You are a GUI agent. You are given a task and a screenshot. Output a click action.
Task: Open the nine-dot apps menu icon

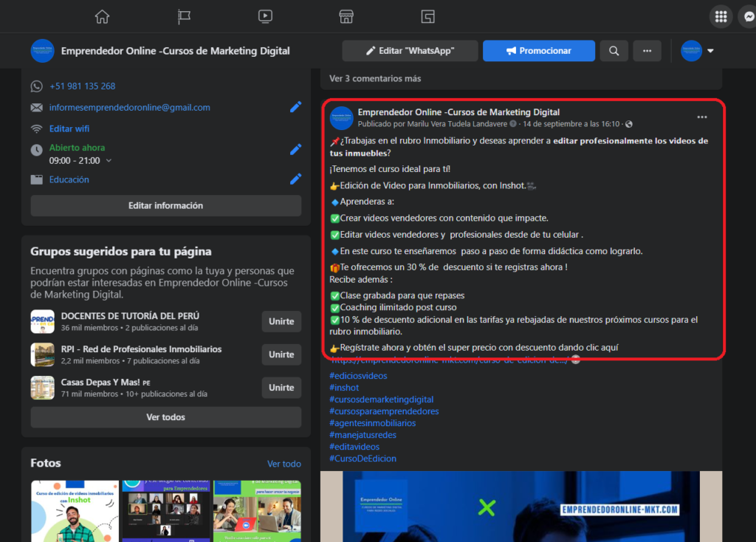pyautogui.click(x=721, y=16)
